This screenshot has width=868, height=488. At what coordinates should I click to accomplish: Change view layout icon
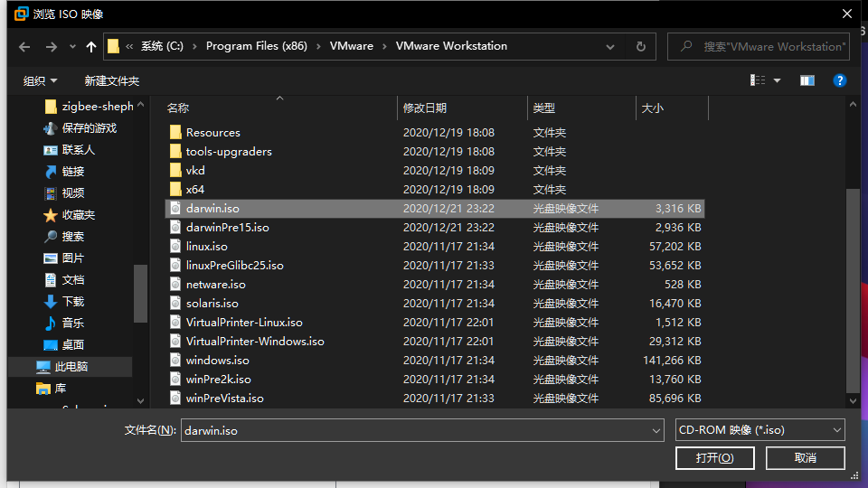pos(758,80)
